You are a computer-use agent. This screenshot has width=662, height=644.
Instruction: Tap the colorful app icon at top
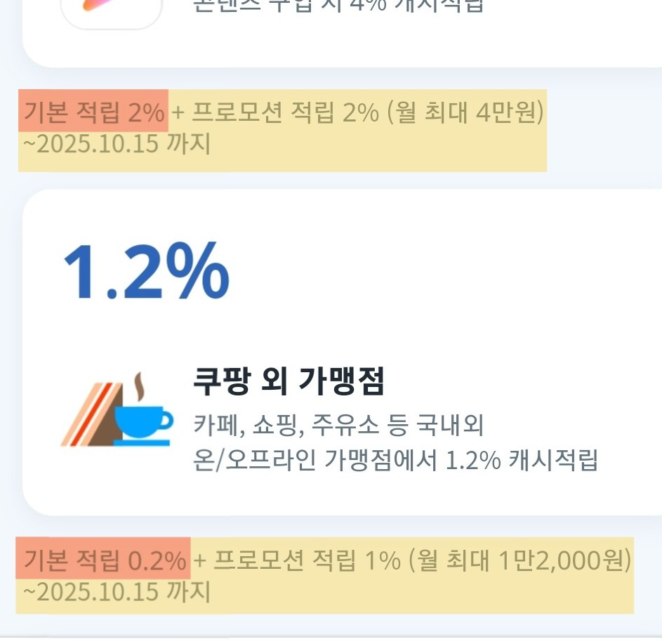point(112,9)
